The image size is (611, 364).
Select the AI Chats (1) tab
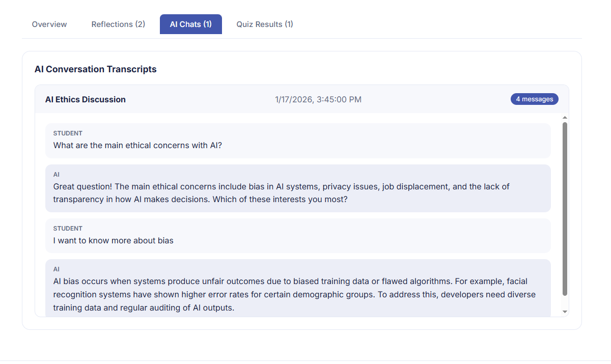191,24
